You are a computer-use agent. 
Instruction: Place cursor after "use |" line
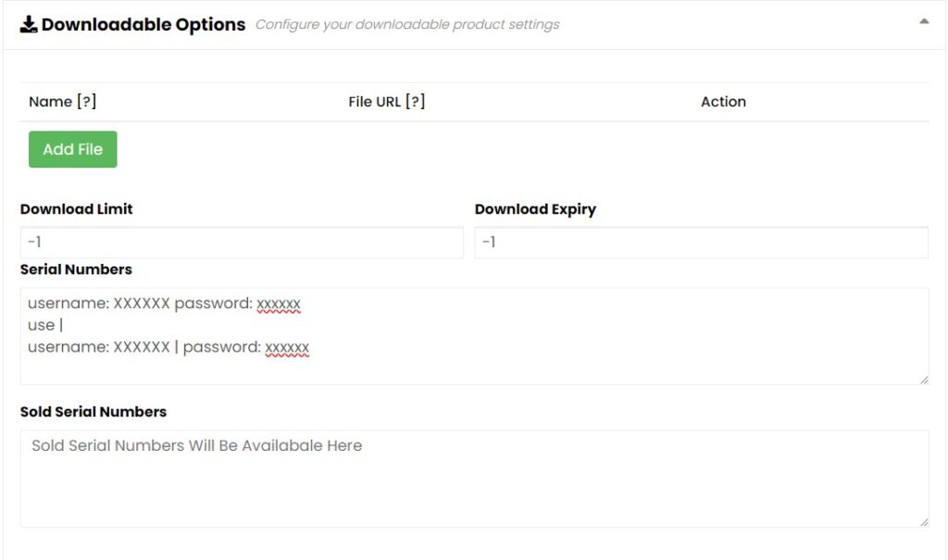(x=63, y=326)
